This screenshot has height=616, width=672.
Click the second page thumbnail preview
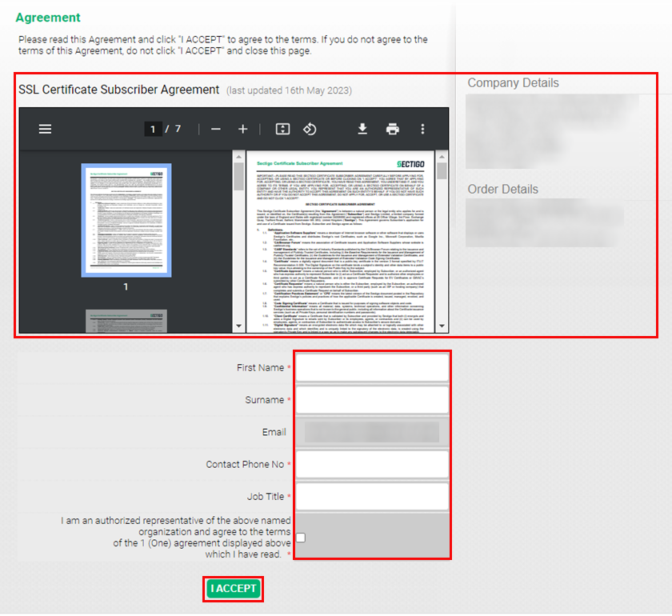point(126,320)
